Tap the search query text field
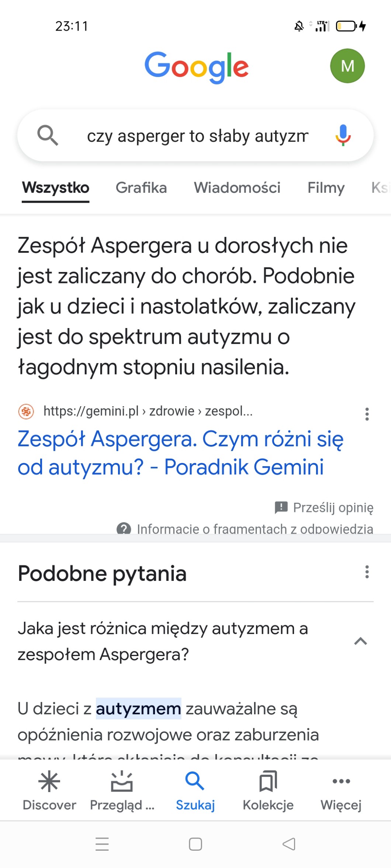 coord(197,136)
